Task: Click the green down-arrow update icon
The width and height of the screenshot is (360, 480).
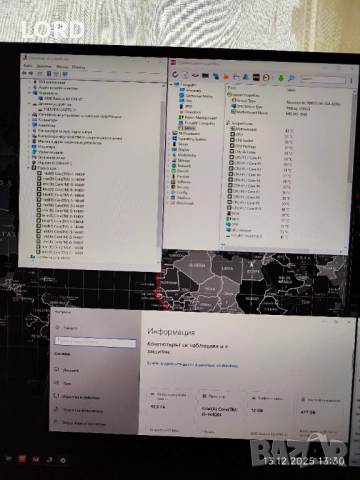Action: (281, 78)
